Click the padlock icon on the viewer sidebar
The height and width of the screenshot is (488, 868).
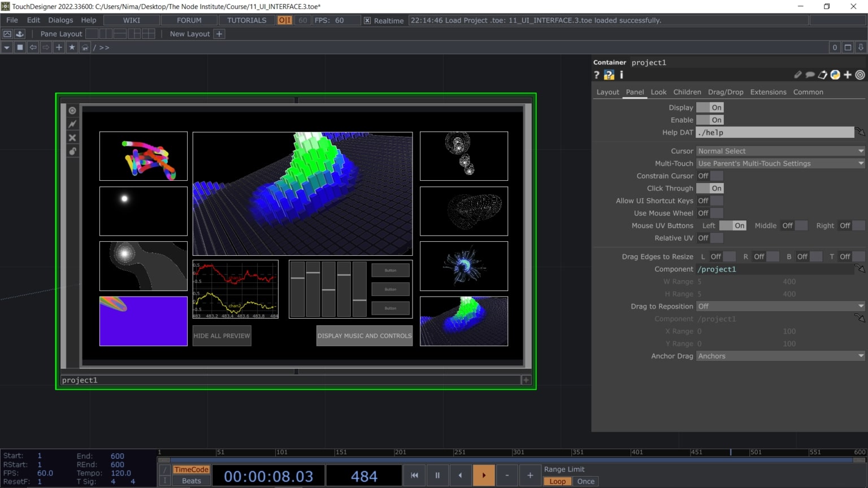click(x=72, y=151)
